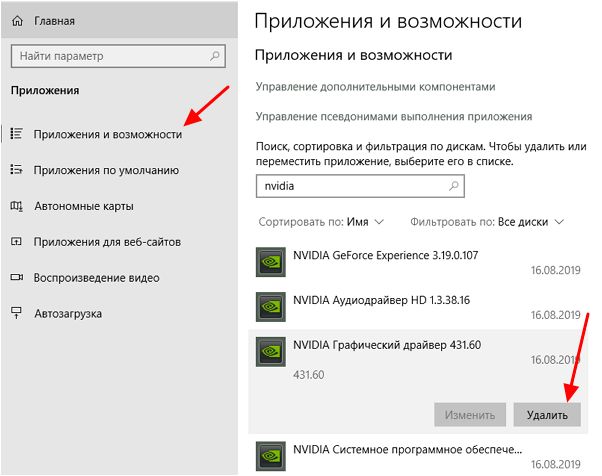Image resolution: width=602 pixels, height=476 pixels.
Task: Click the Приложения sidebar heading
Action: coord(45,91)
